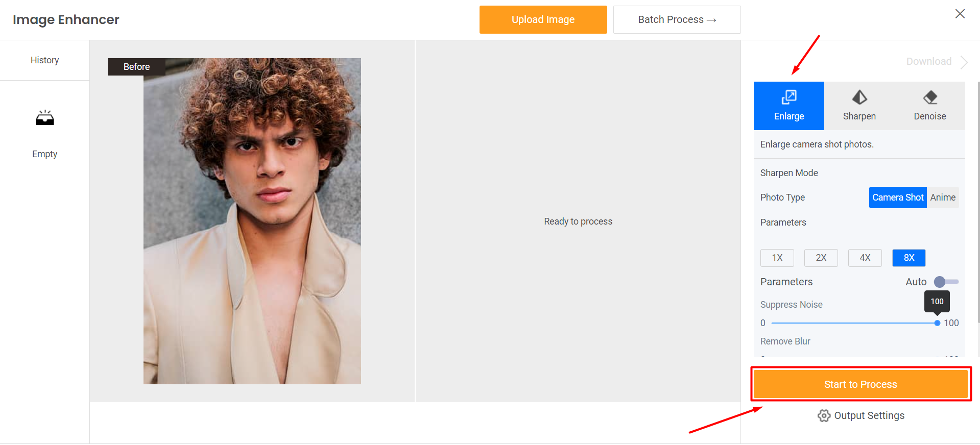Open the History tab
Screen dimensions: 980x445
coord(45,60)
